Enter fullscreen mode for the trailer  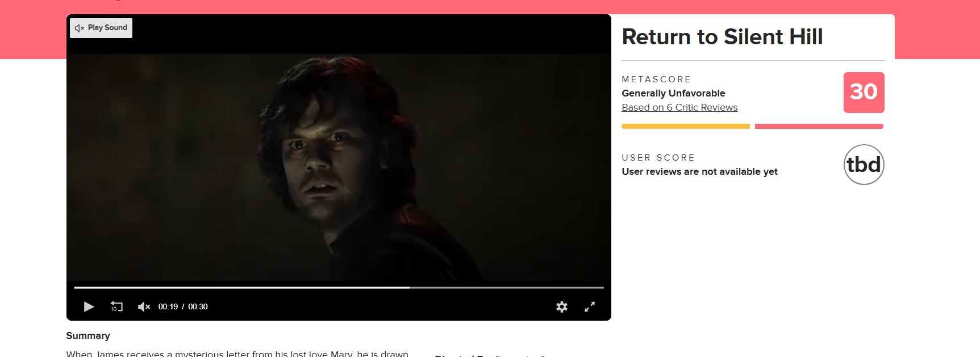[x=590, y=306]
